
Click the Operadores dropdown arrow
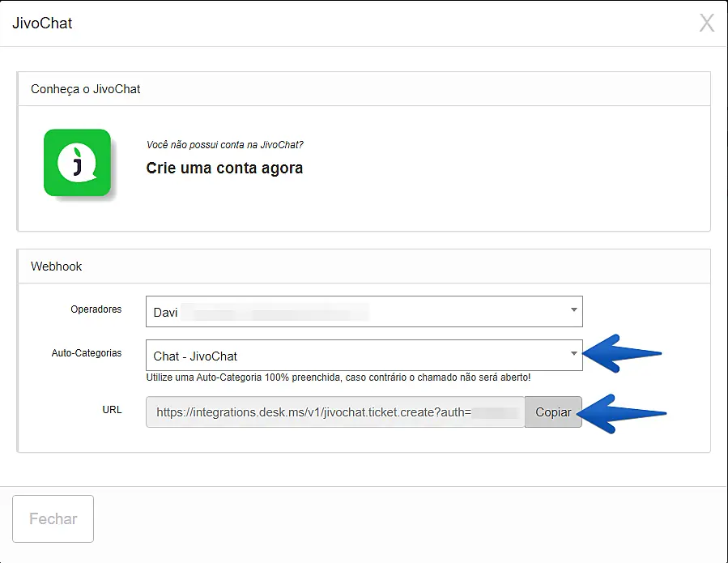tap(573, 310)
